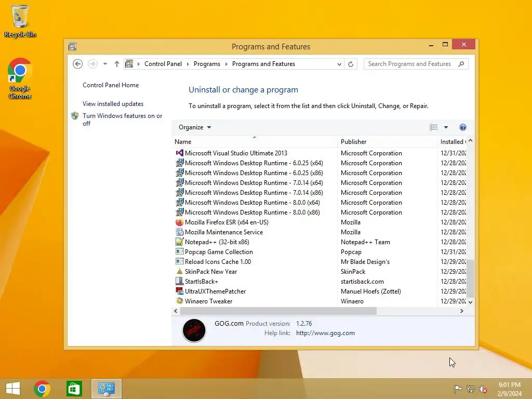Click the horizontal scrollbar thumb
The image size is (532, 399).
click(x=278, y=311)
